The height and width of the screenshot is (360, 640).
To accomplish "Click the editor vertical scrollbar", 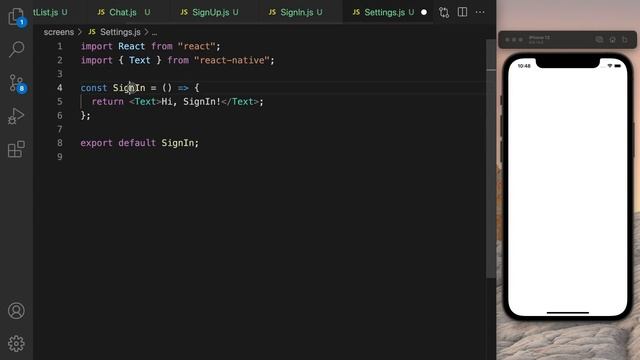I will [x=491, y=159].
